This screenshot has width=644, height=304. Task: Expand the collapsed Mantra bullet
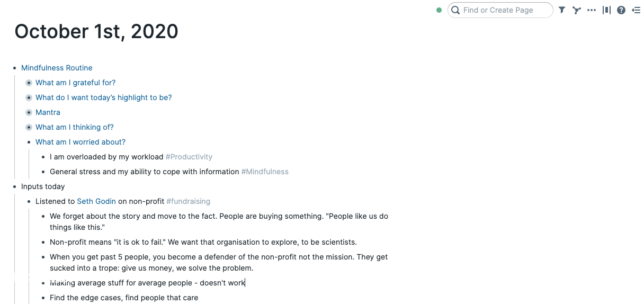coord(29,112)
